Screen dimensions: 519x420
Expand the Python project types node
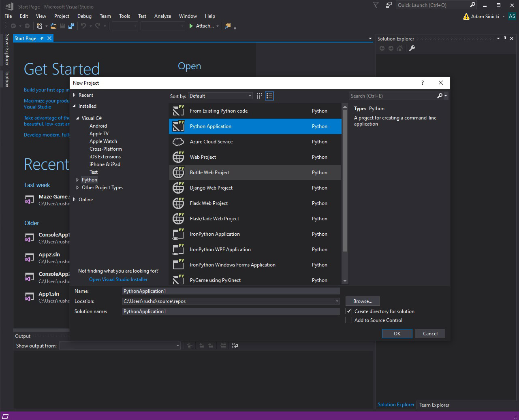pyautogui.click(x=78, y=179)
